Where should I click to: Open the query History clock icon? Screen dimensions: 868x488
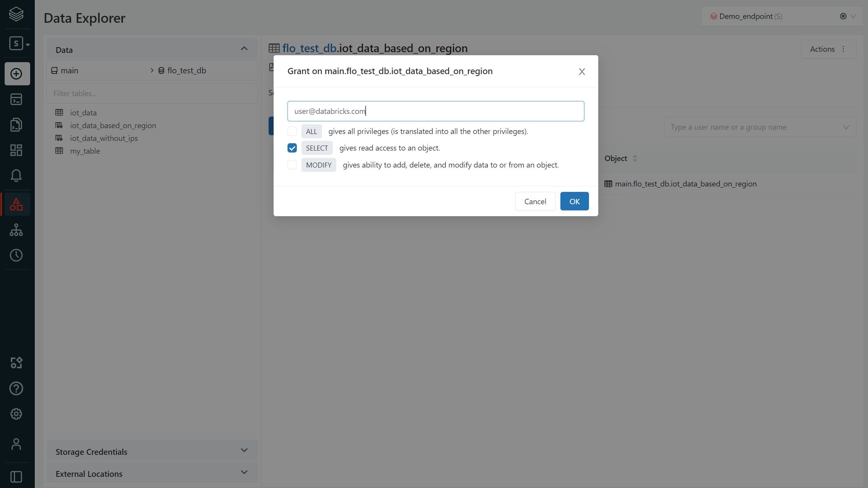[x=16, y=255]
